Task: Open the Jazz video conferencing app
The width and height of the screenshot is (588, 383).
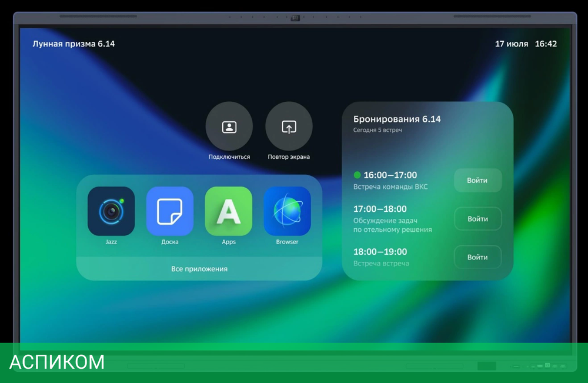Action: tap(111, 211)
